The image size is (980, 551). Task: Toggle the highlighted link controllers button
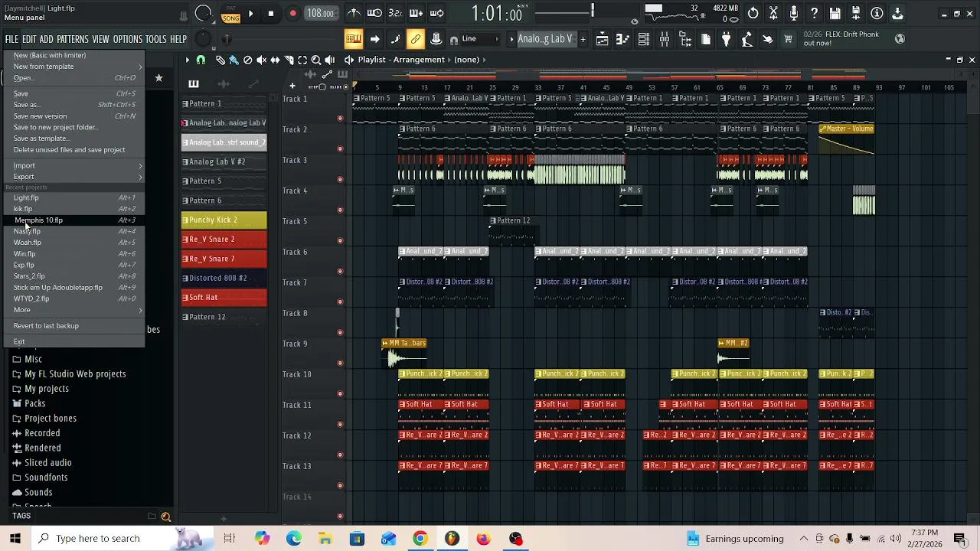(415, 39)
